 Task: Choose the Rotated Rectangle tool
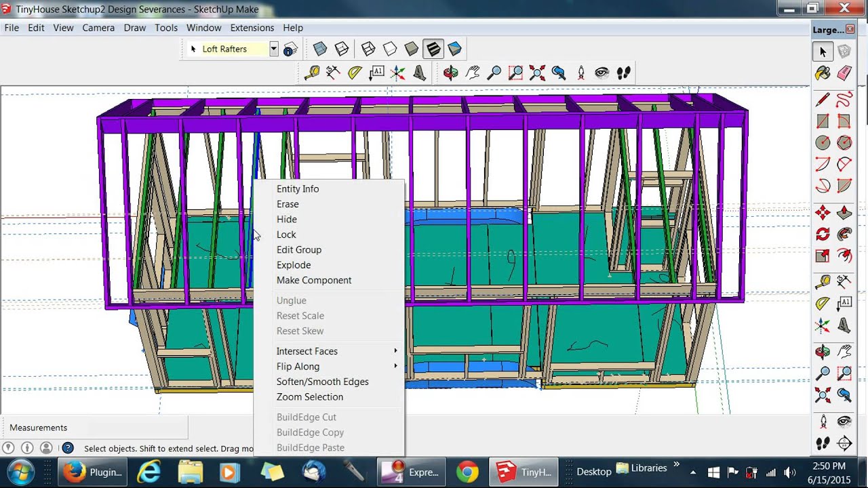(844, 122)
